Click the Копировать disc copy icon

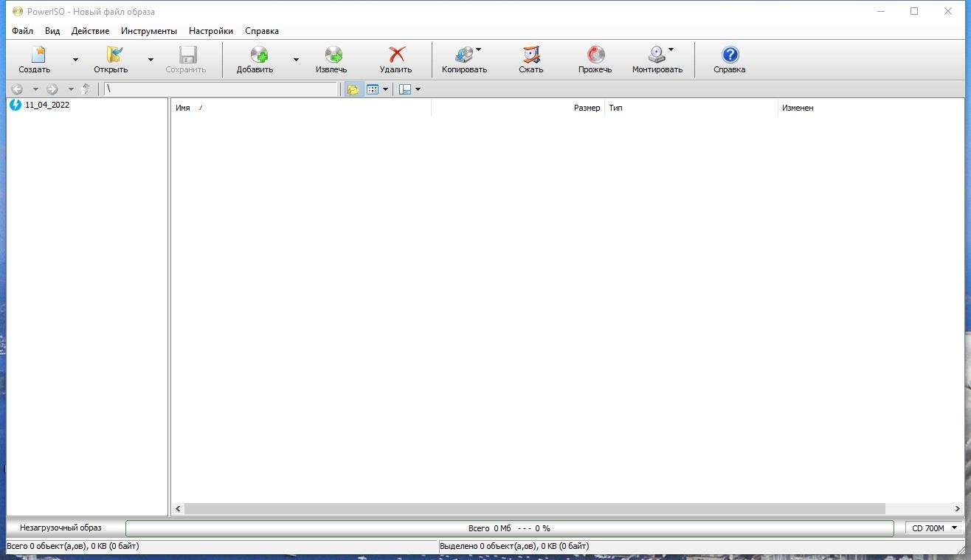(x=464, y=55)
